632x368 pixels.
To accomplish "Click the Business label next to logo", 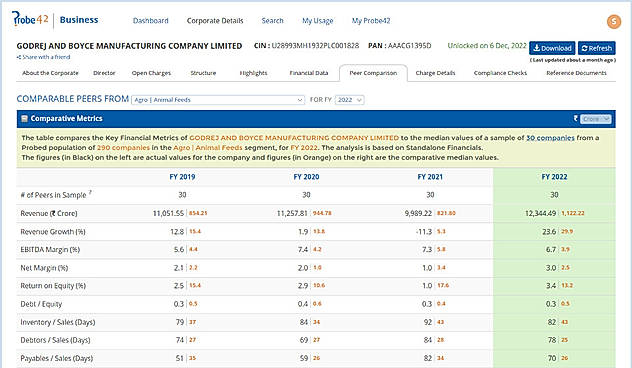I will (79, 20).
